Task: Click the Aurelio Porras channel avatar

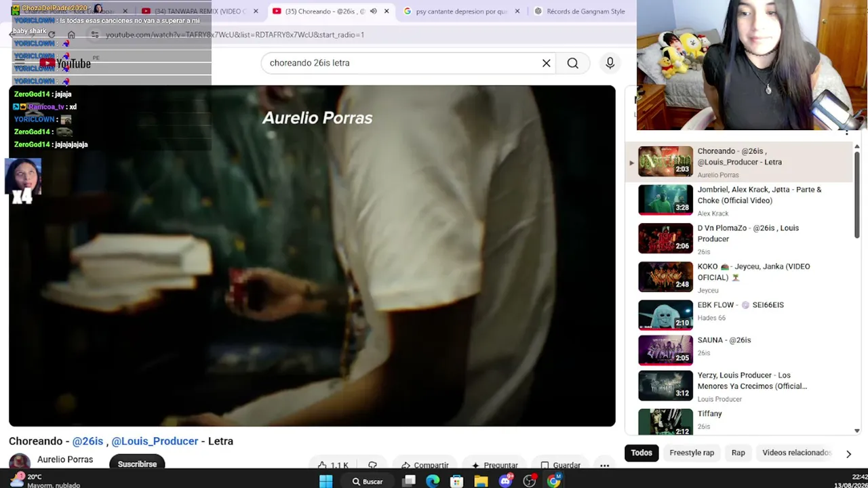Action: pyautogui.click(x=20, y=462)
